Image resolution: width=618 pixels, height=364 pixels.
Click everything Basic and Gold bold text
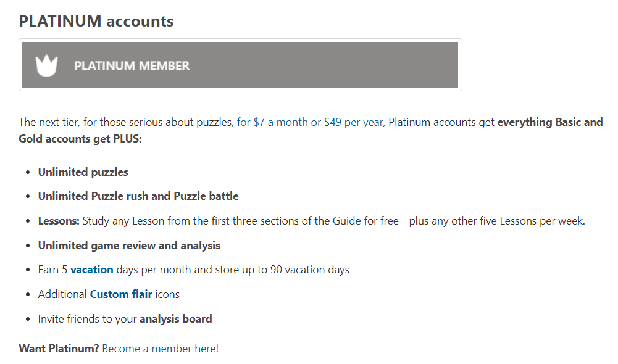[x=549, y=122]
